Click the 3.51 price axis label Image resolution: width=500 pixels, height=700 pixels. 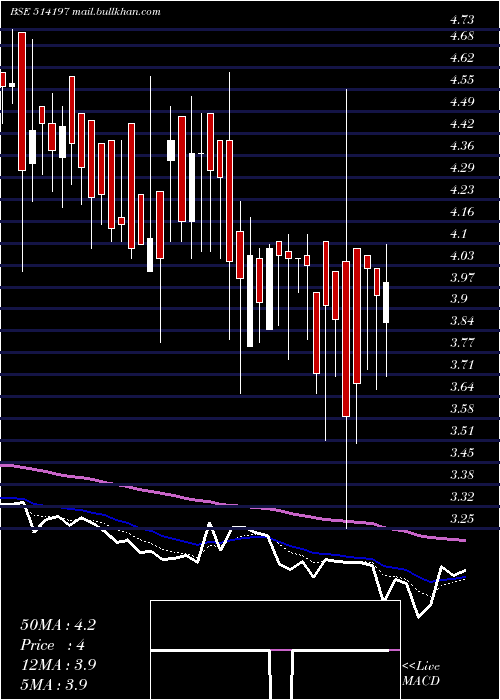[462, 431]
